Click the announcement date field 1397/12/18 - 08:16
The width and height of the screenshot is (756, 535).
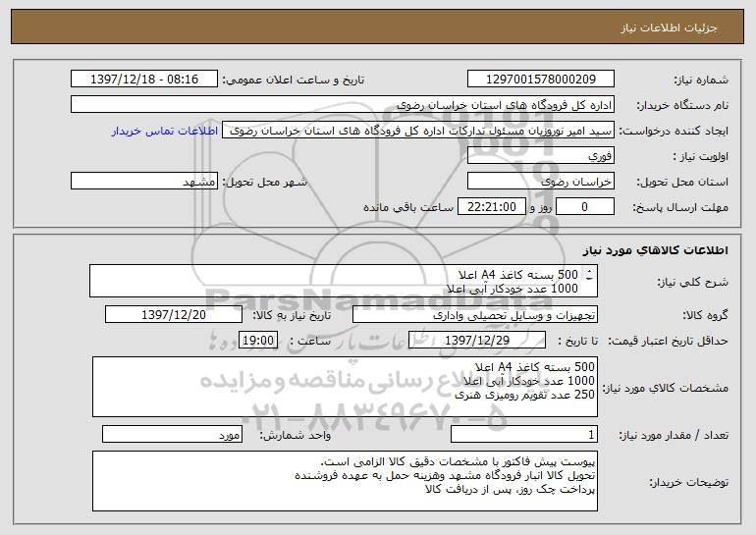[x=144, y=80]
